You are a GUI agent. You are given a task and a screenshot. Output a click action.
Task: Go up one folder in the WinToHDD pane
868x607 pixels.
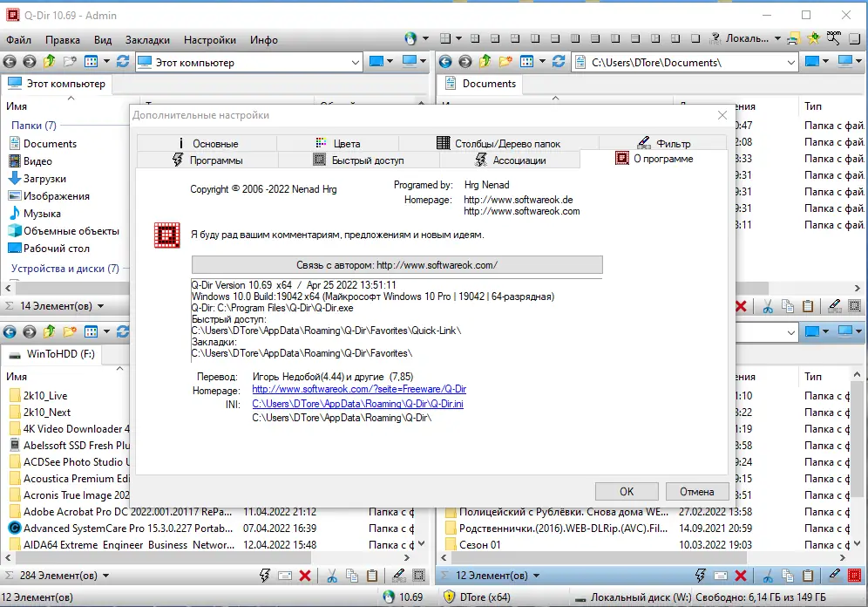coord(50,331)
